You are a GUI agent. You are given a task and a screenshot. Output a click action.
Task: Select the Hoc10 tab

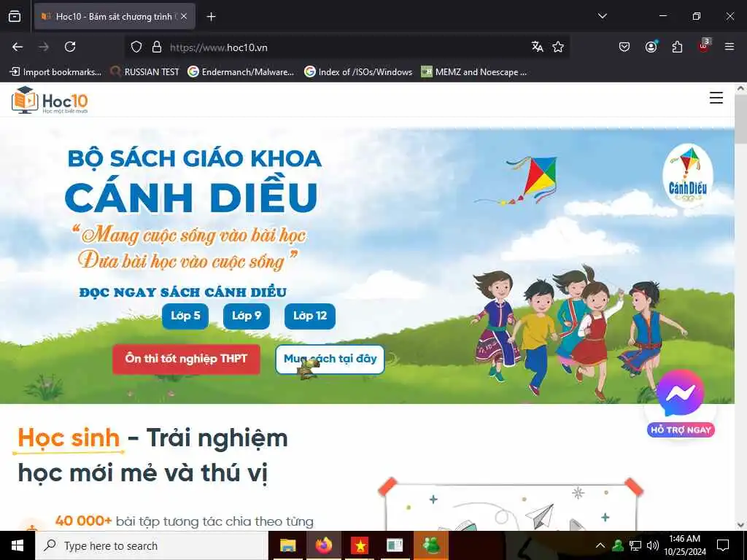pos(115,17)
